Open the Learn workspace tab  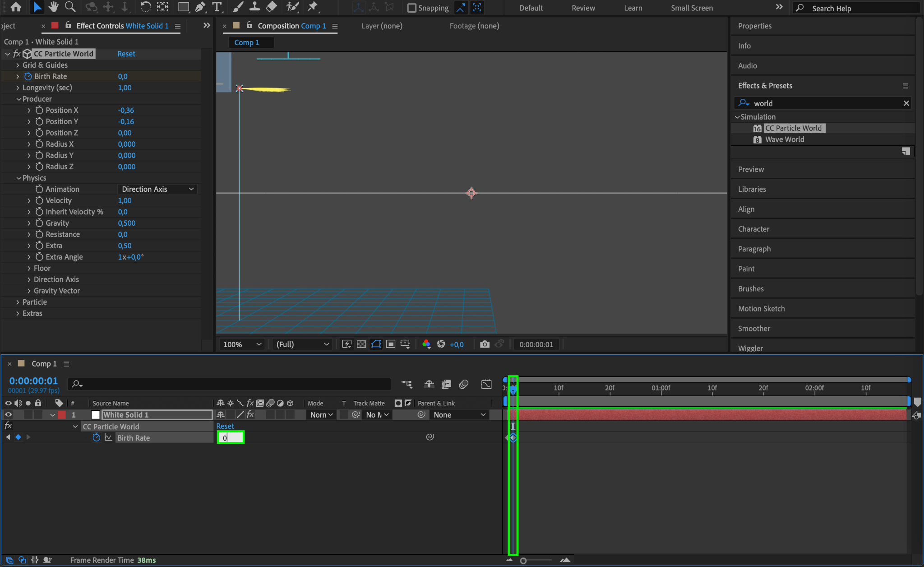[x=633, y=8]
